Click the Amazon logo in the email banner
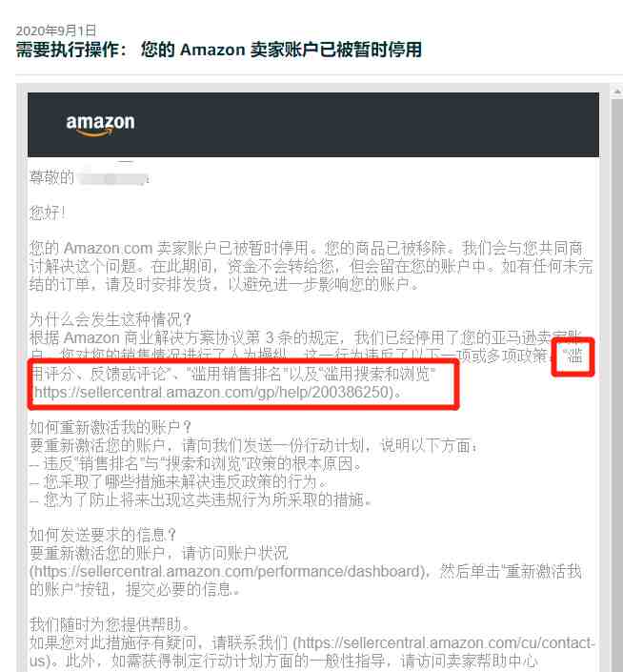Viewport: 623px width, 672px height. (x=100, y=125)
